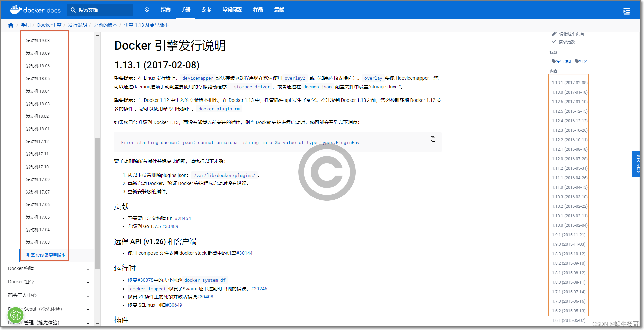Open sidebar item 发动机17.12

pyautogui.click(x=37, y=141)
